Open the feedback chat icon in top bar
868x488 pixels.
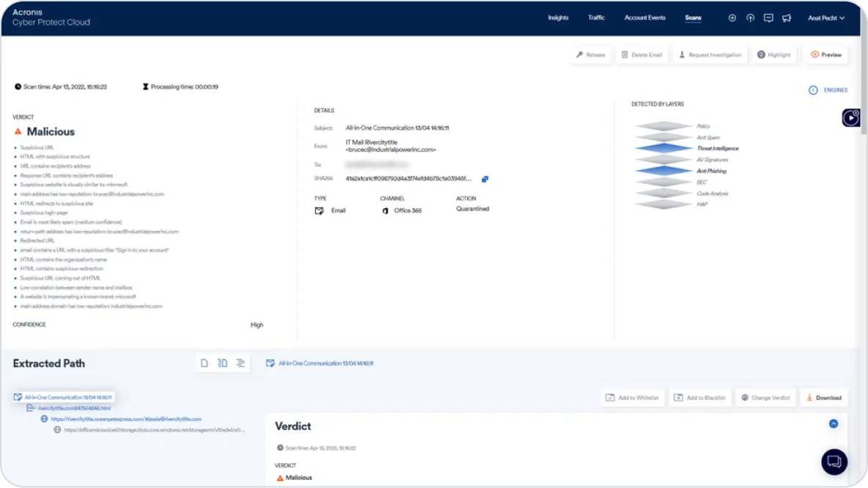768,18
